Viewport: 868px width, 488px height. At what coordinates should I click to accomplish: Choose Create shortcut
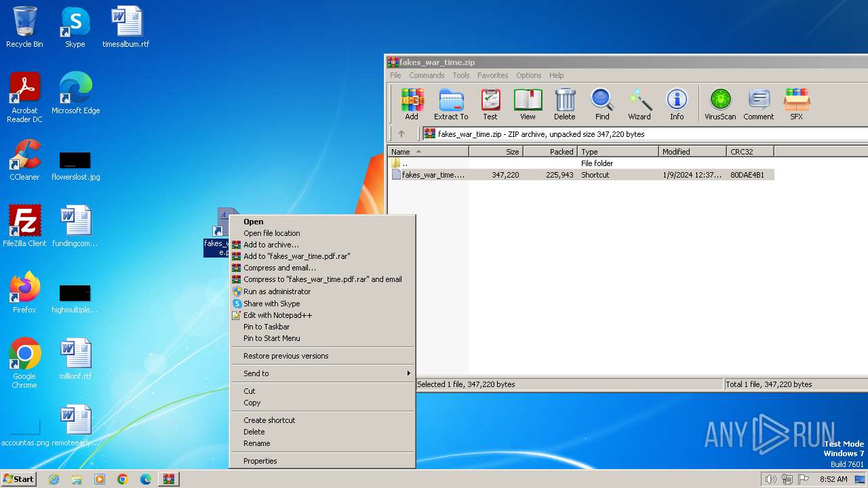point(322,420)
